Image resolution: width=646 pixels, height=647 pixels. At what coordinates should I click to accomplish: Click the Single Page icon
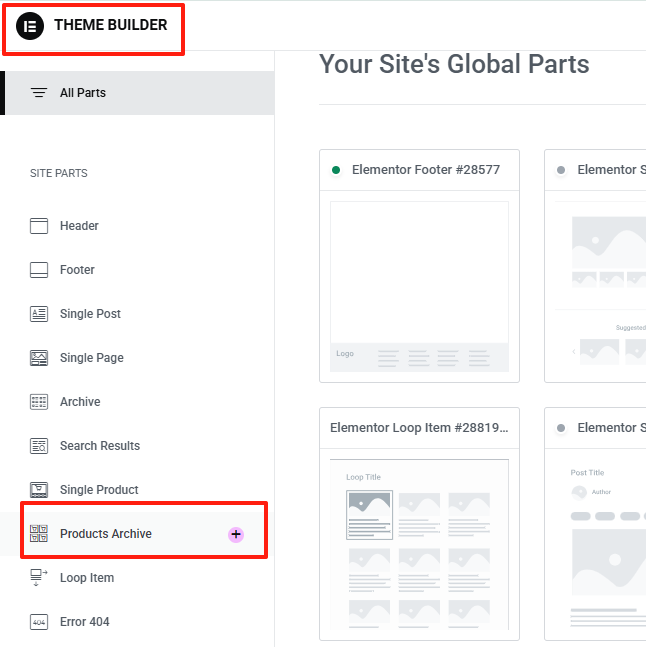pos(39,358)
